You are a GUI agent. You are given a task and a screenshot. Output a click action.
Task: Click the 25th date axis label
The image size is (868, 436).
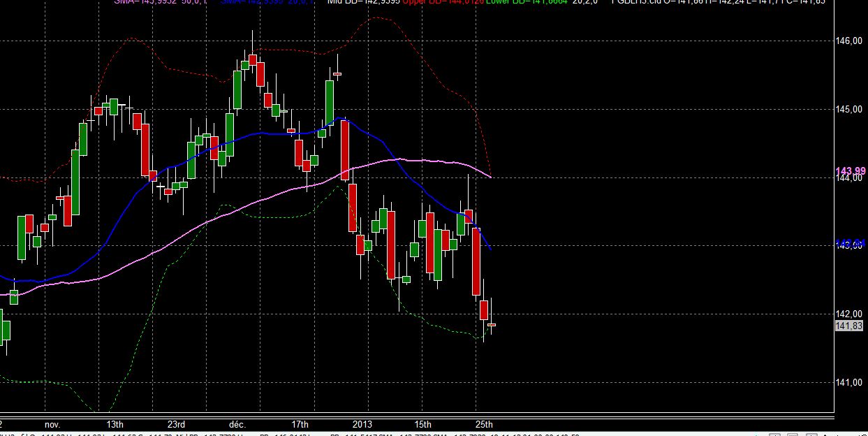pos(484,424)
